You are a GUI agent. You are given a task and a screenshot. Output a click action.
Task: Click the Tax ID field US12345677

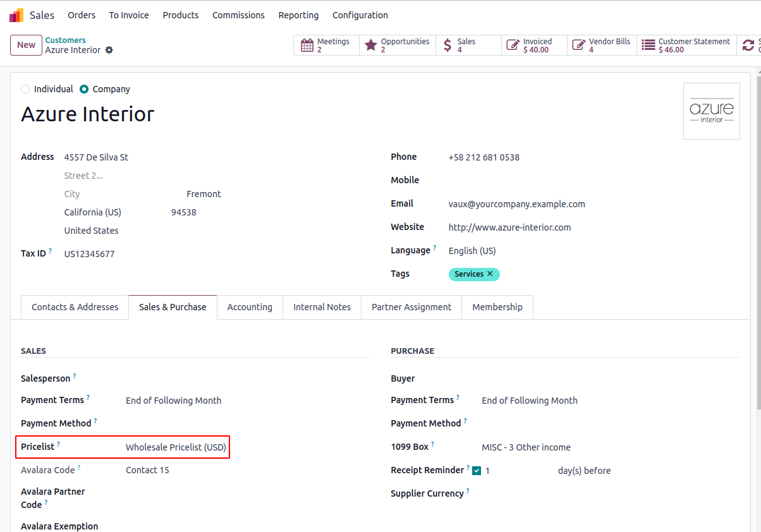pos(217,254)
